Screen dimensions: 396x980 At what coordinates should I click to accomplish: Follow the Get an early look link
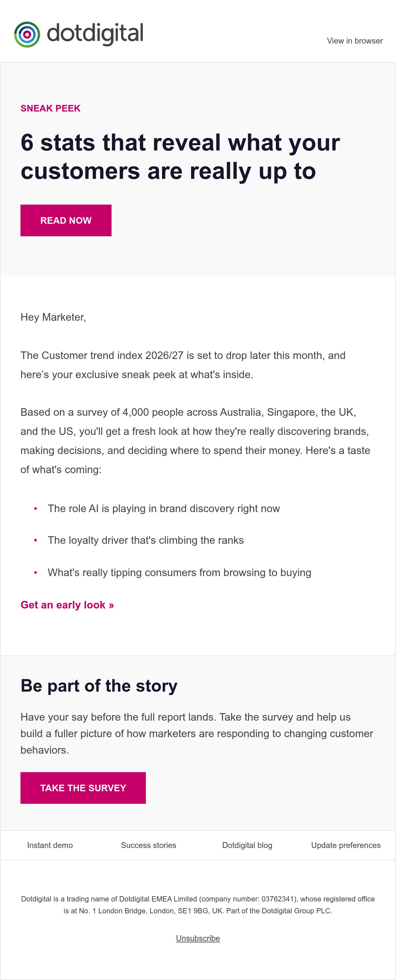click(67, 605)
